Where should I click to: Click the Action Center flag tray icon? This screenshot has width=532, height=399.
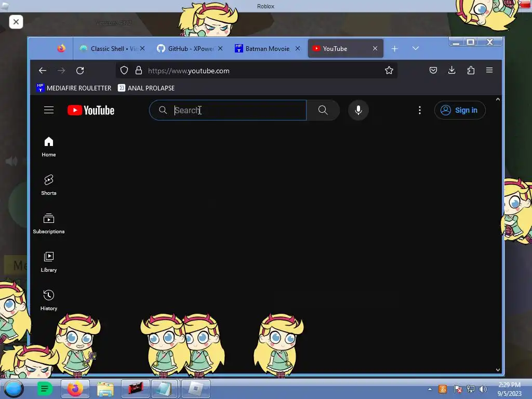click(458, 389)
